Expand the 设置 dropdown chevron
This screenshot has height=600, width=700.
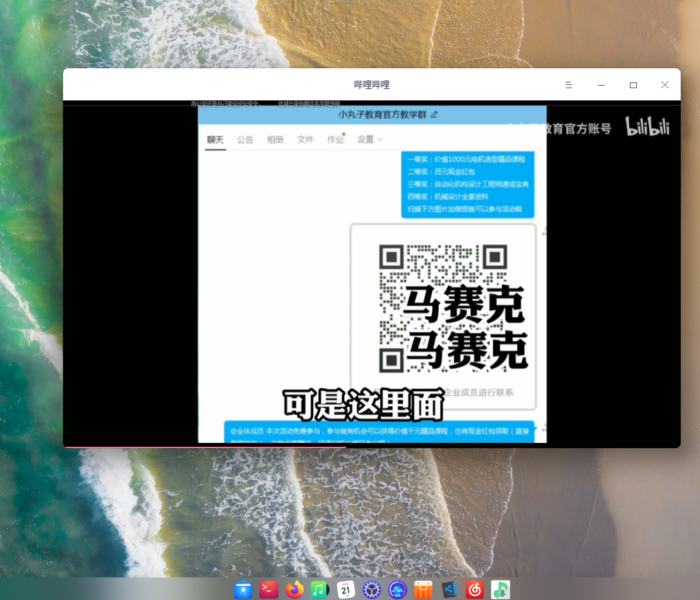pos(380,140)
